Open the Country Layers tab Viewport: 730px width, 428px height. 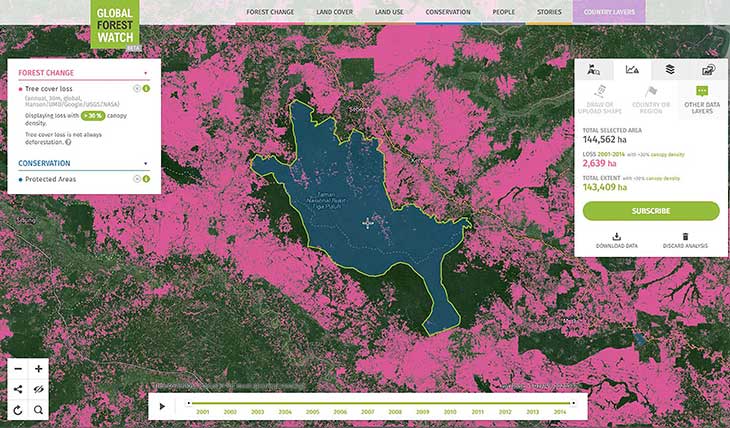608,12
